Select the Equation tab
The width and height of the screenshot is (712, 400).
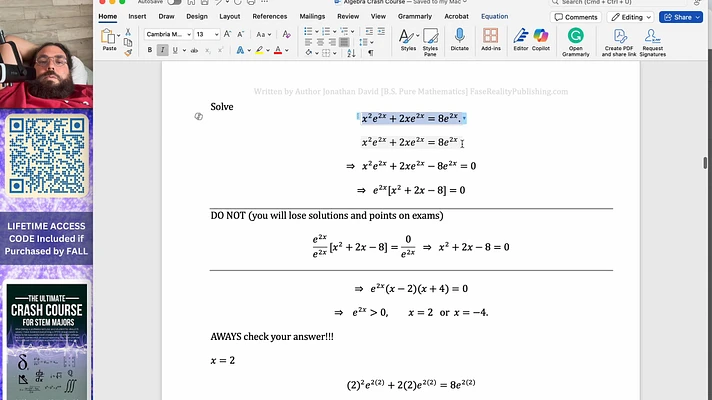pyautogui.click(x=494, y=16)
